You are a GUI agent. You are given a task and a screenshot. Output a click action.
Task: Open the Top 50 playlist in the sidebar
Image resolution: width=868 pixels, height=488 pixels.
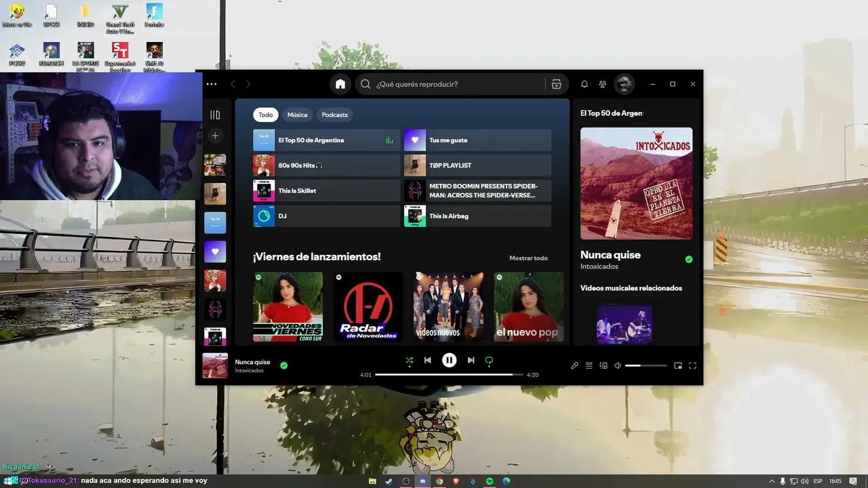click(x=215, y=222)
